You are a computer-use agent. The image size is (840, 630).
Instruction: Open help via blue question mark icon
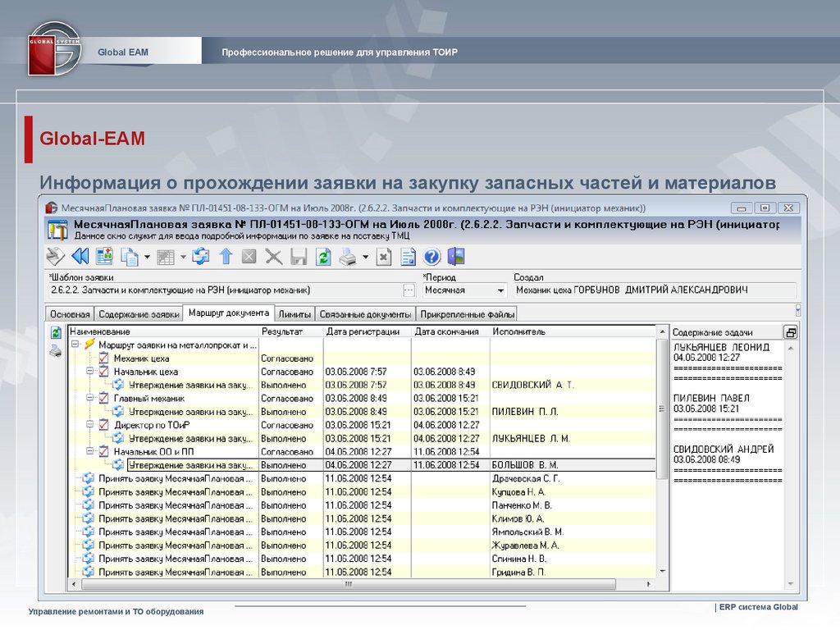click(432, 257)
